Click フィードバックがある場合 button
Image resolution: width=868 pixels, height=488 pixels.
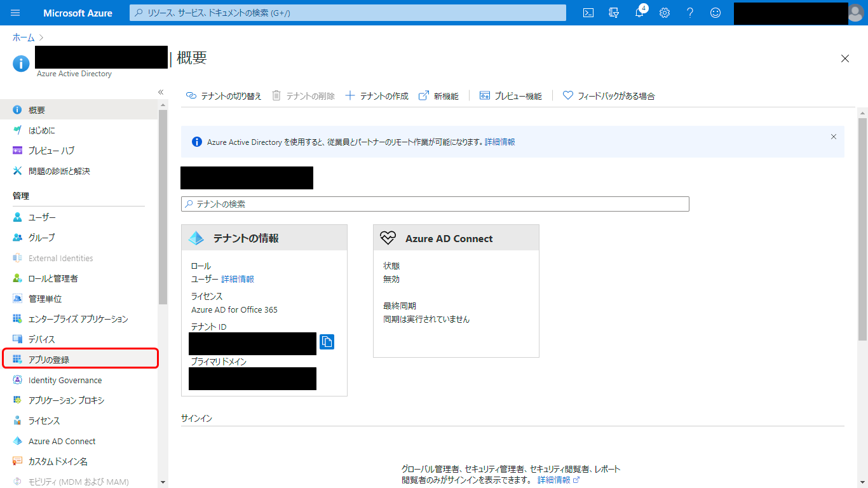609,96
